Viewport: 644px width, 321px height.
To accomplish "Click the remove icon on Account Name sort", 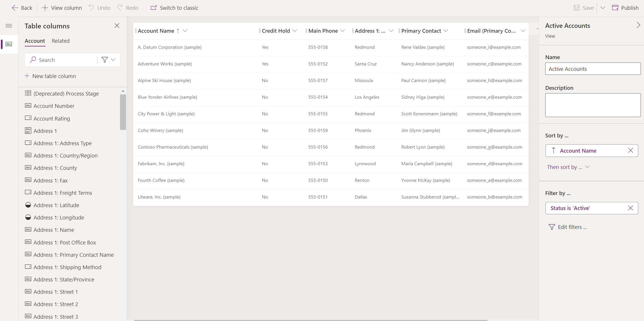I will pos(631,150).
